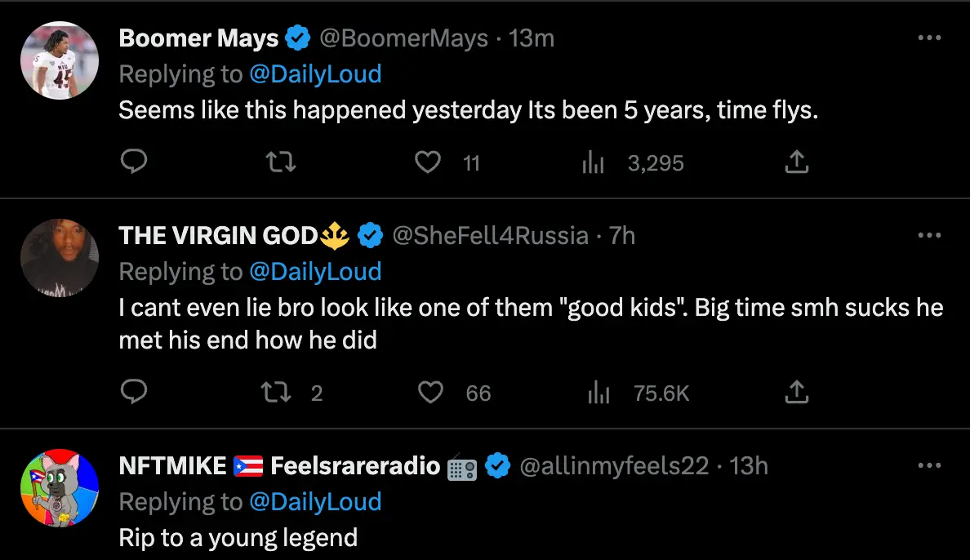Click the share icon on Boomer Mays's tweet
Viewport: 970px width, 560px height.
pos(796,162)
